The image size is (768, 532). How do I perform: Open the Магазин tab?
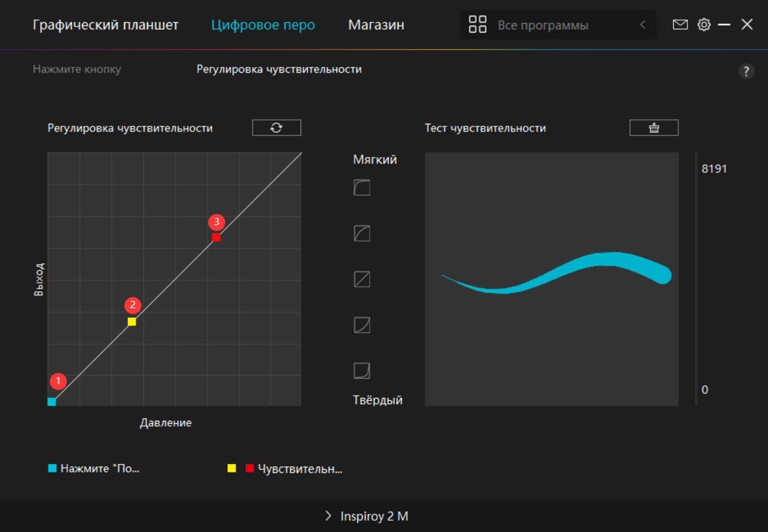[376, 25]
